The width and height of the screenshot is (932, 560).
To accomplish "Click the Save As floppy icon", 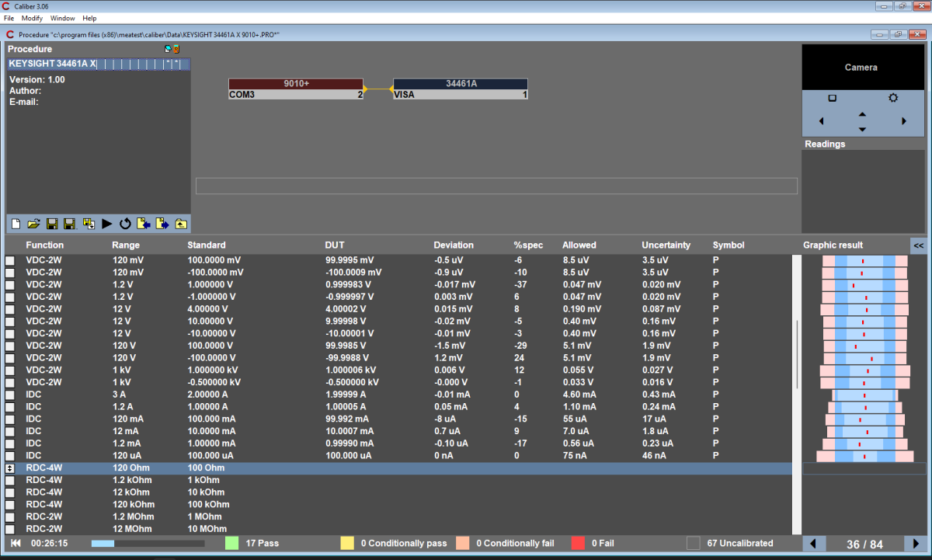I will point(69,224).
